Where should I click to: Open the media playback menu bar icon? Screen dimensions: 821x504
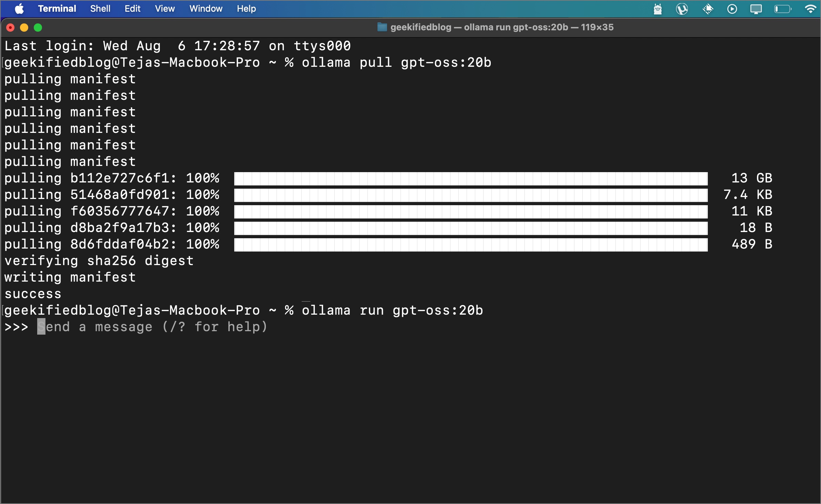[732, 9]
